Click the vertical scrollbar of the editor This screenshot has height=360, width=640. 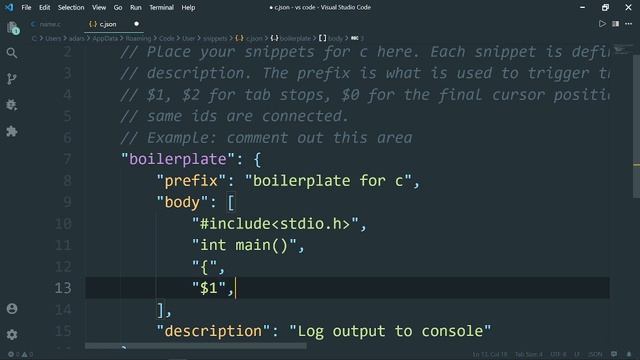[x=636, y=127]
